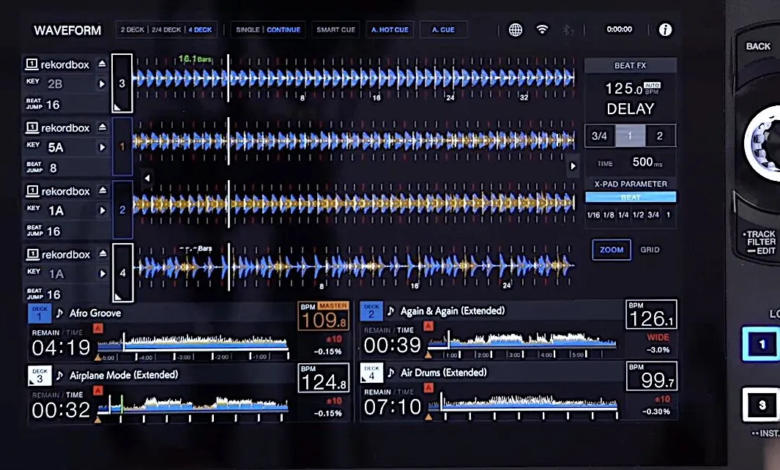Open rekordbox source on key 5A row

point(58,128)
